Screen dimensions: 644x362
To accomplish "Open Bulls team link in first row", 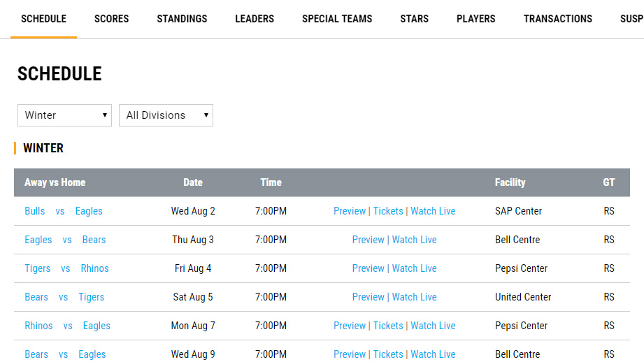I will [x=34, y=211].
